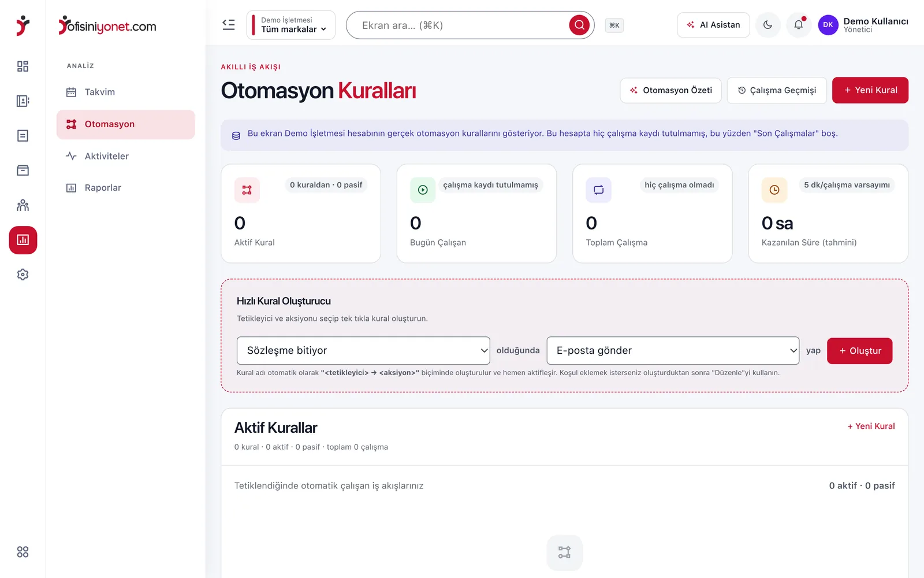Open the people group icon in left rail

click(23, 205)
